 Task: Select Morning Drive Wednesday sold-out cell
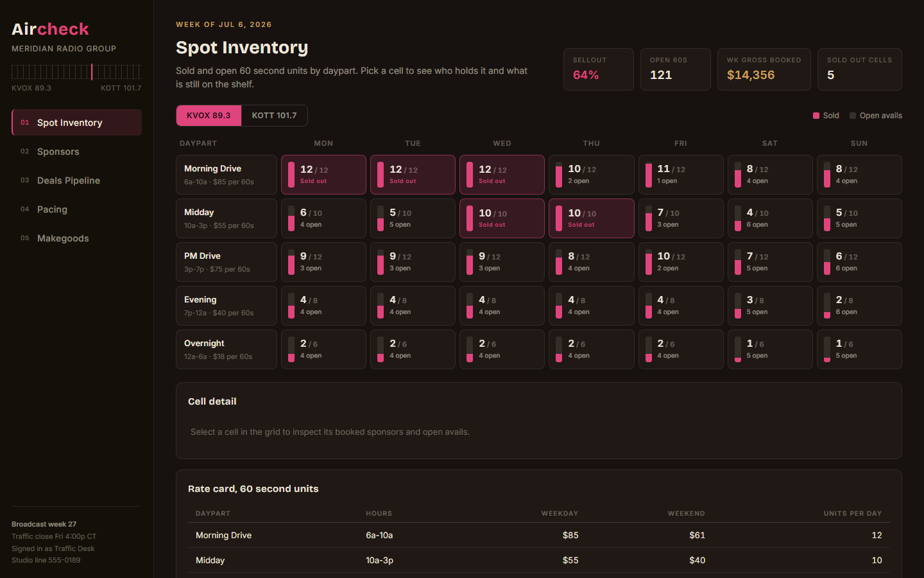click(502, 175)
